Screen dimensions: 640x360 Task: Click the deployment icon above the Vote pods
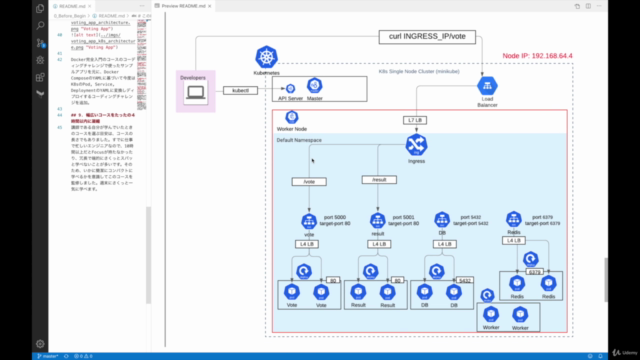304,271
